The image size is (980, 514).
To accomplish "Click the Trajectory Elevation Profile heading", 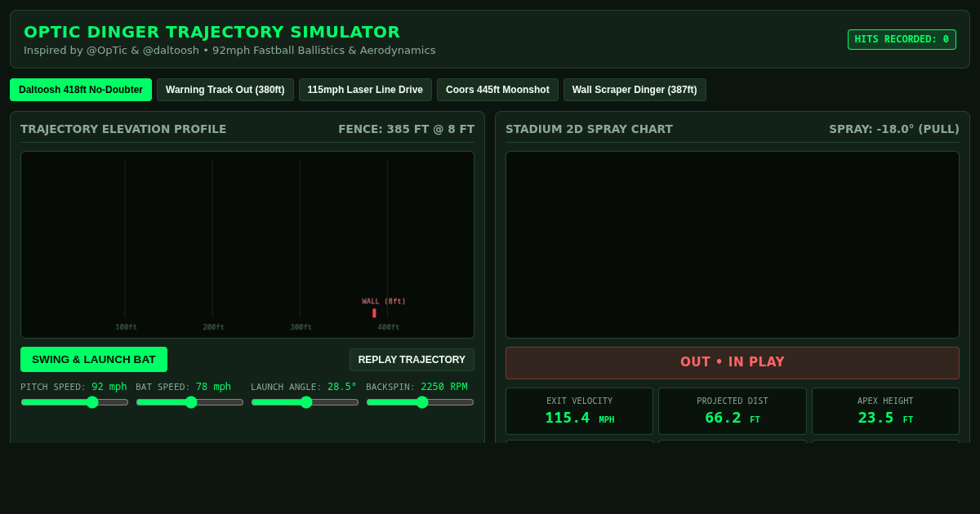I will [123, 129].
